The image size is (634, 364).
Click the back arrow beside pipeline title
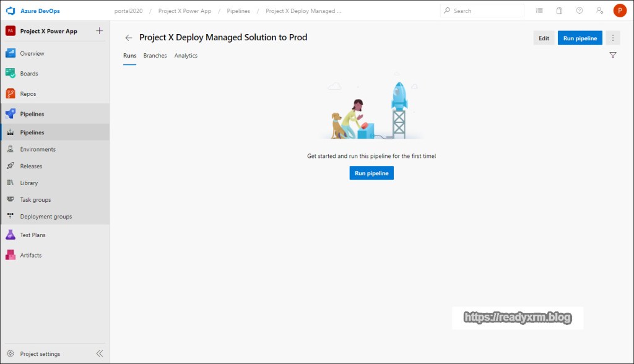tap(129, 38)
